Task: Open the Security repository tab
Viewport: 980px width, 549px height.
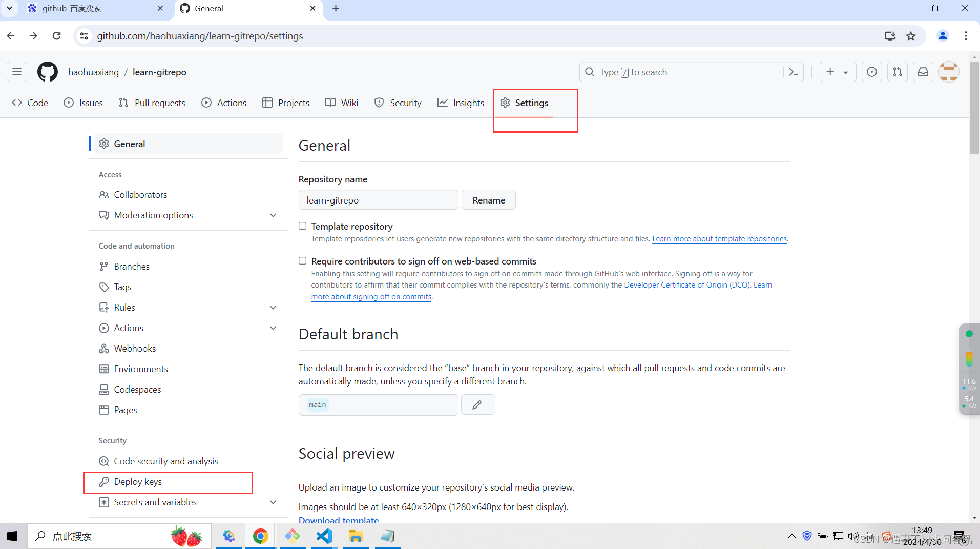Action: (398, 103)
